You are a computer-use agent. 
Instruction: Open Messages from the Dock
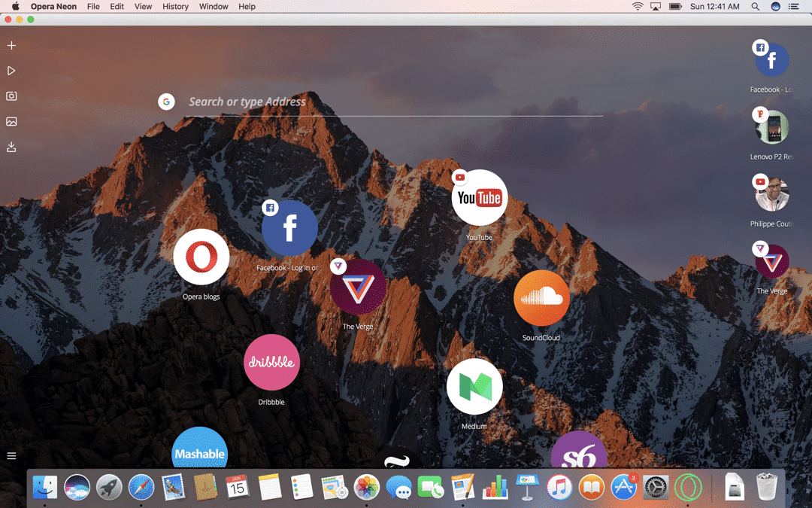[398, 488]
